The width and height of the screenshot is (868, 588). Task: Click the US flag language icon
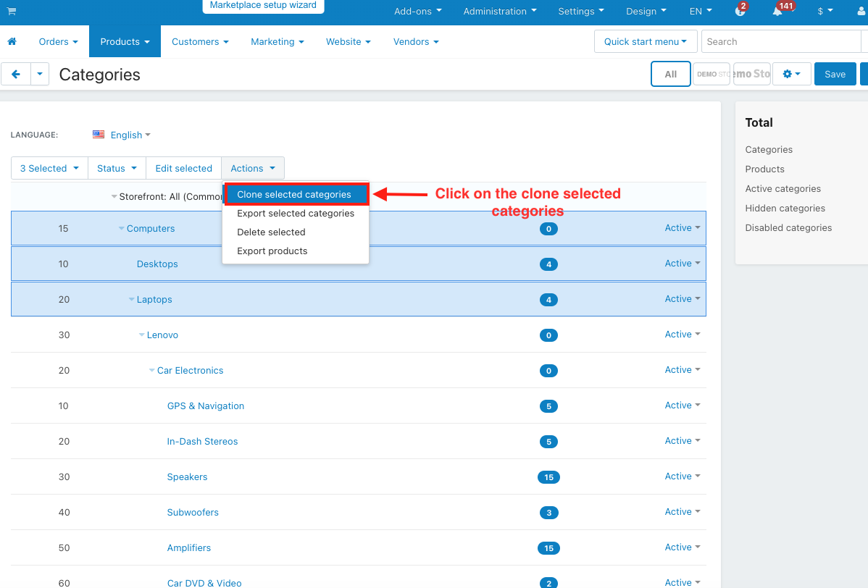coord(99,135)
